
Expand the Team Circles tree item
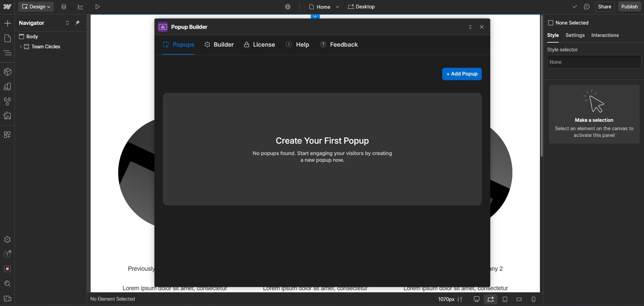(x=20, y=47)
